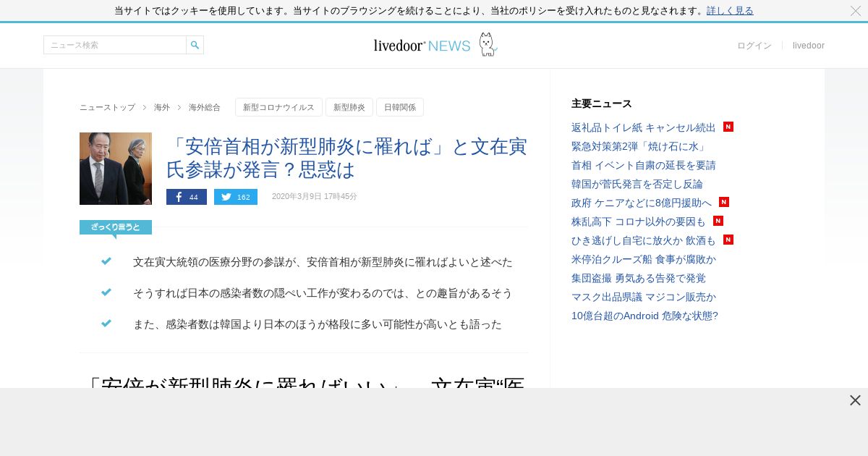
Task: Click N badge beside ひき逃げし headline
Action: [x=728, y=240]
